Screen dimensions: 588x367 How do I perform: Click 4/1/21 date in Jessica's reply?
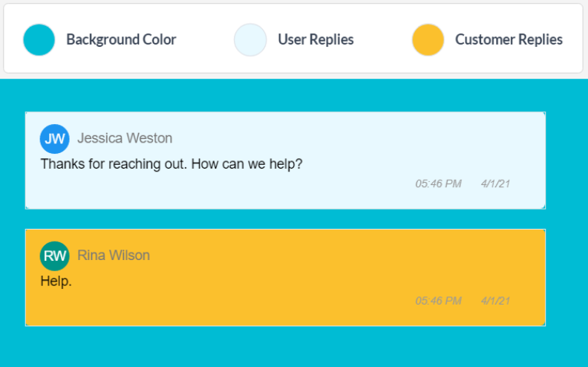[x=495, y=184]
